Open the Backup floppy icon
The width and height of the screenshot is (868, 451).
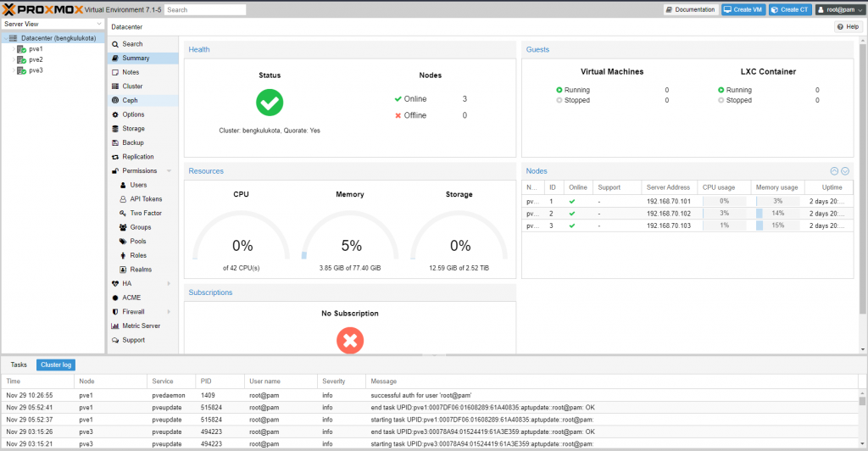(x=115, y=142)
